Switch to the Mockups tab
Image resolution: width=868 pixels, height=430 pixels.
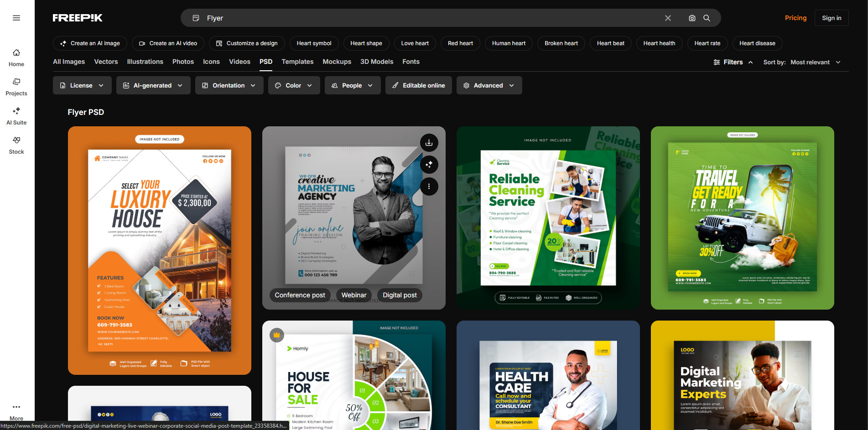(337, 62)
